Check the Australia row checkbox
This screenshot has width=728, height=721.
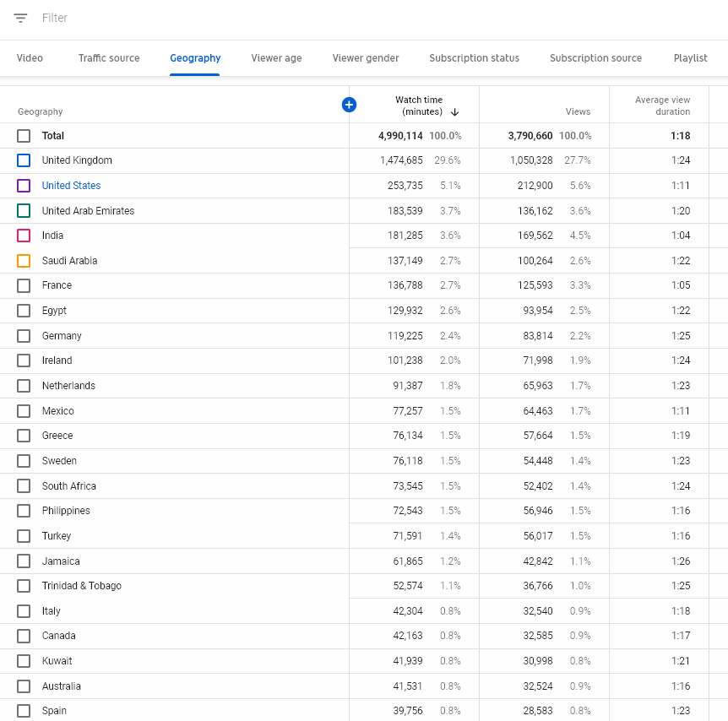[24, 686]
